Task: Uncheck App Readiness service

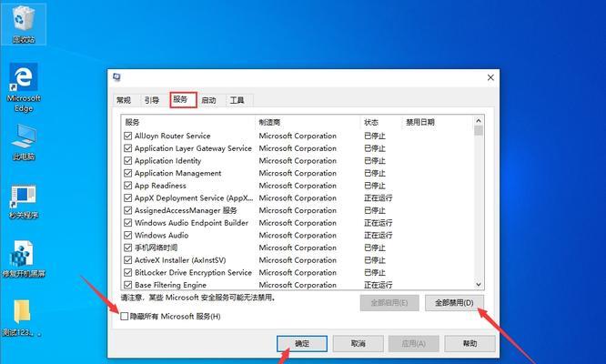Action: click(x=128, y=186)
